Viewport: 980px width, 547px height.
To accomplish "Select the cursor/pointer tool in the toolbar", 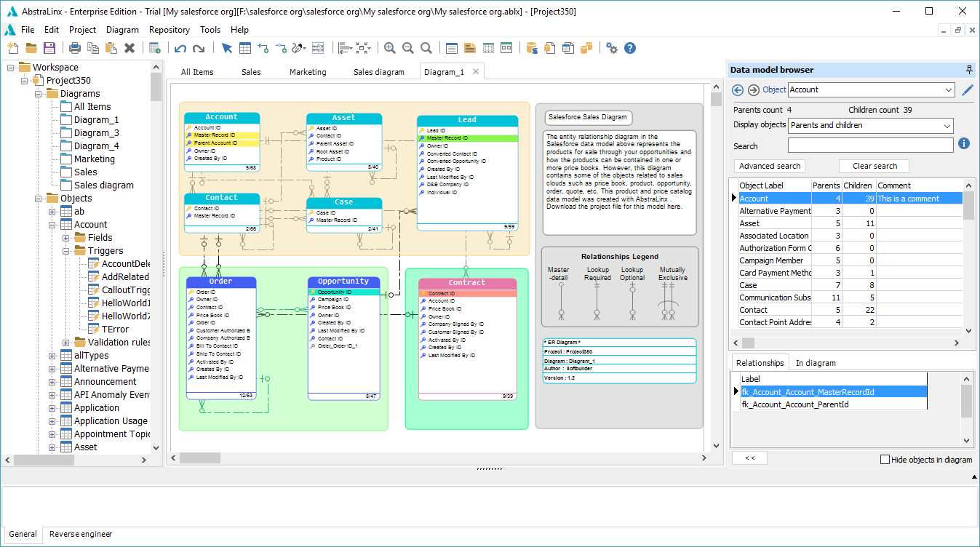I will pos(226,47).
